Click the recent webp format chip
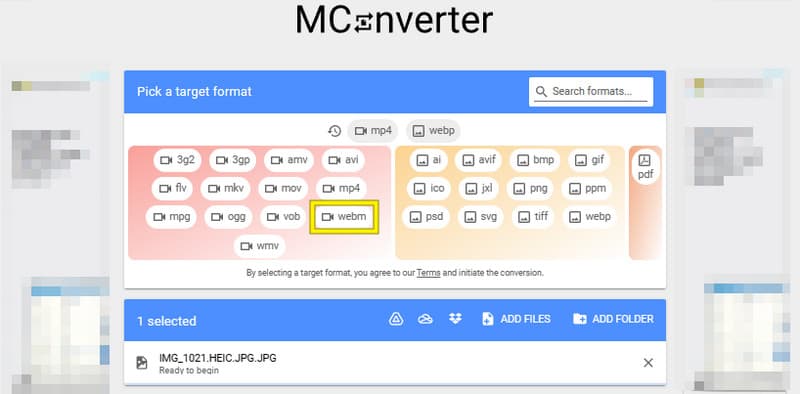Screen dimensions: 800x394 click(433, 131)
